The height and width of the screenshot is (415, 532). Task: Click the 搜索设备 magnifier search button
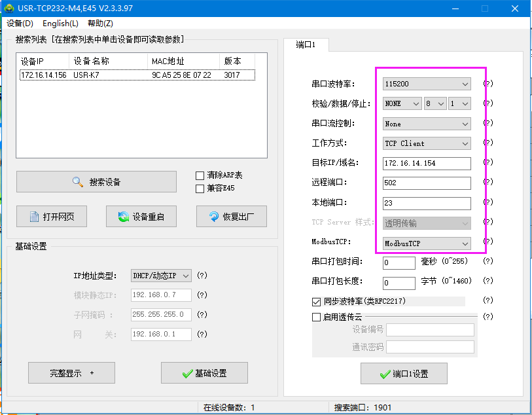[x=96, y=182]
